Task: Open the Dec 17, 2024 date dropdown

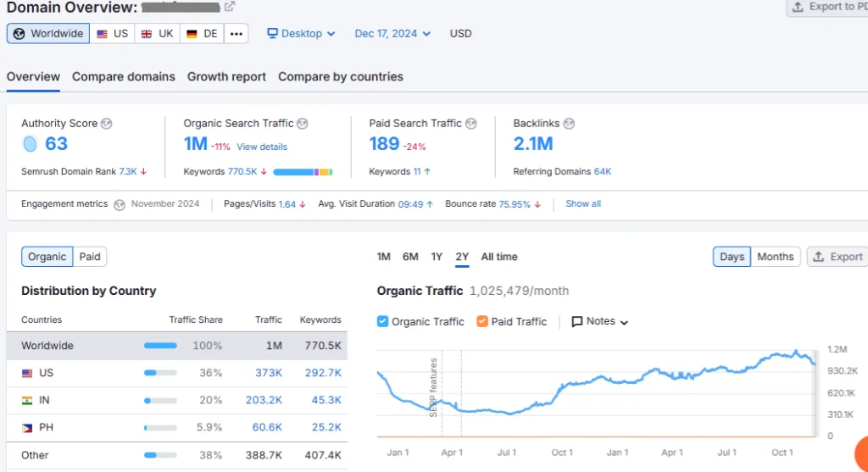Action: tap(392, 34)
